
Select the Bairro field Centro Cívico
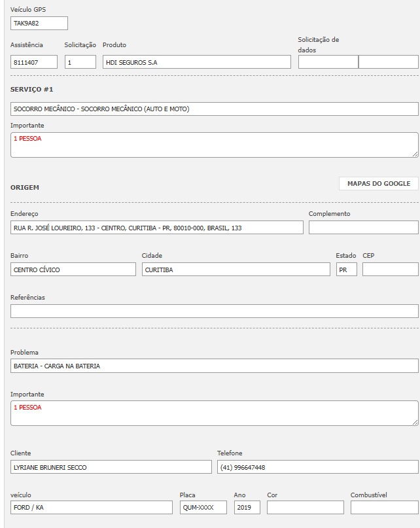point(73,270)
